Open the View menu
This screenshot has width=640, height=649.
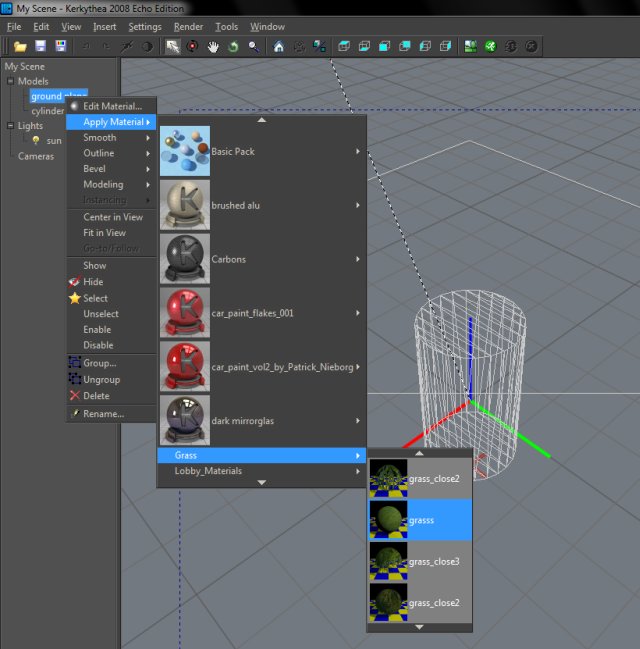tap(71, 27)
